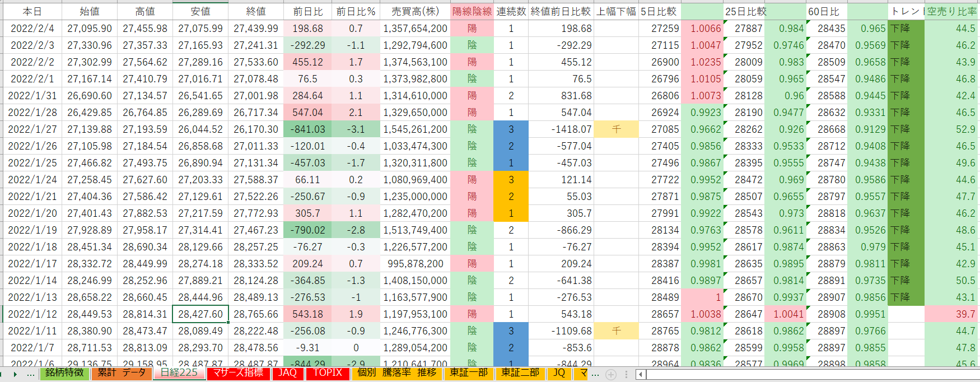Click the pink 39.7 short-selling ratio cell

[951, 314]
